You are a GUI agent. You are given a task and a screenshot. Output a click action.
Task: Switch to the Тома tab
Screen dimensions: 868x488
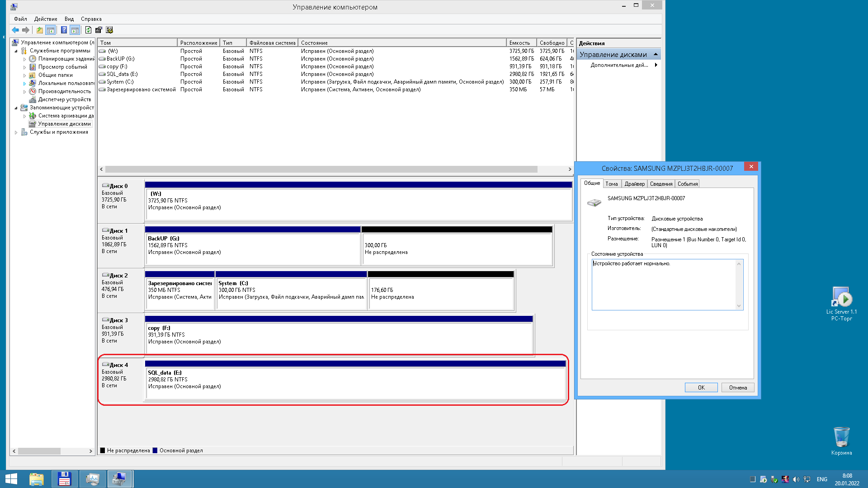[x=612, y=184]
